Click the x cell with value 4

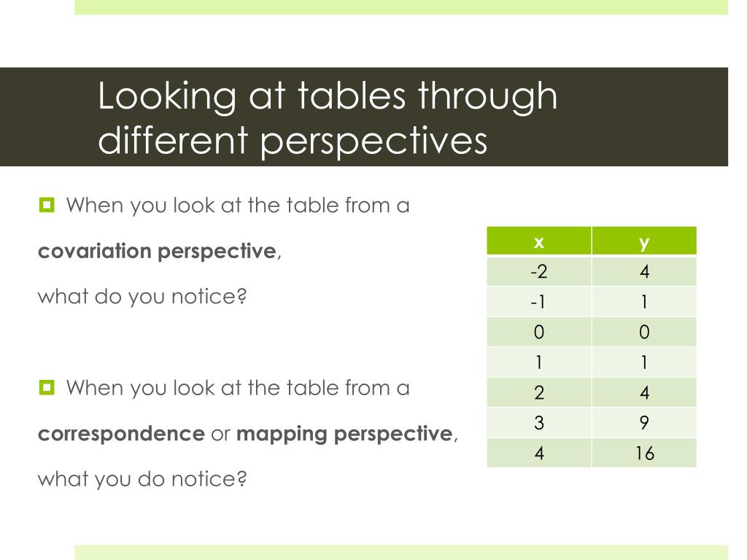click(539, 453)
